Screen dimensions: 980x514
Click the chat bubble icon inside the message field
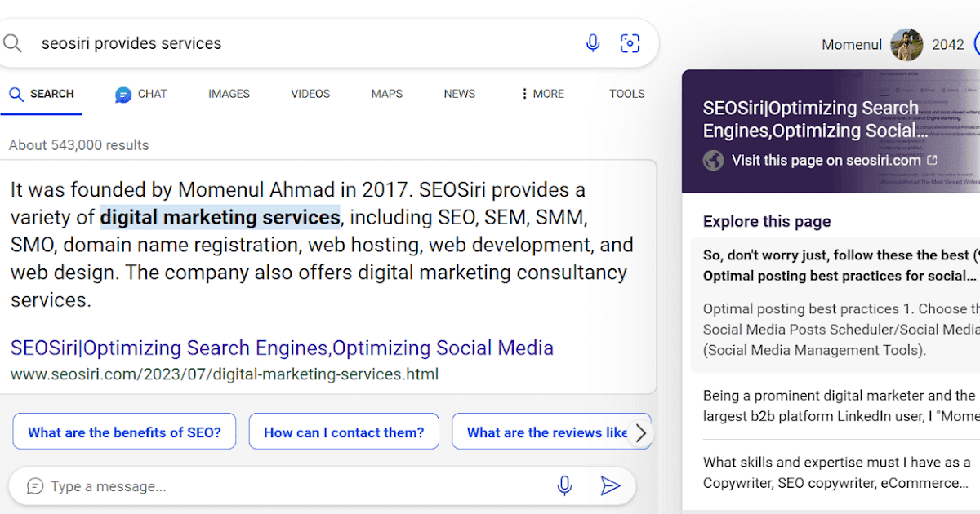point(33,485)
